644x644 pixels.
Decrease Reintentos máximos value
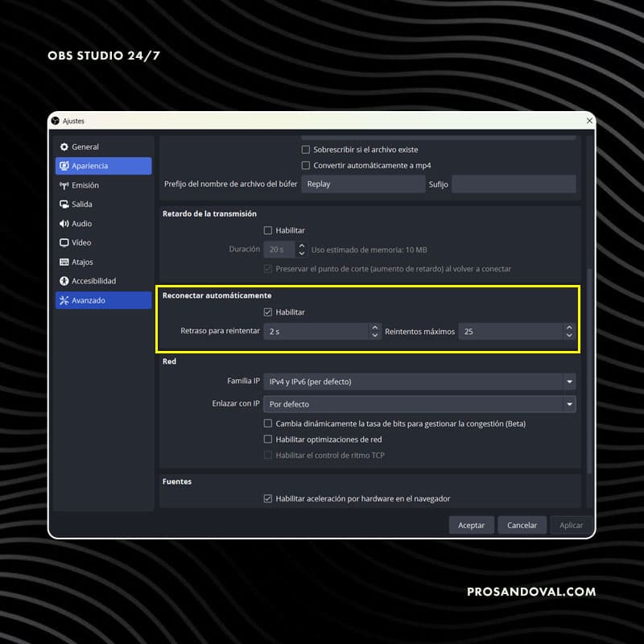pyautogui.click(x=569, y=335)
